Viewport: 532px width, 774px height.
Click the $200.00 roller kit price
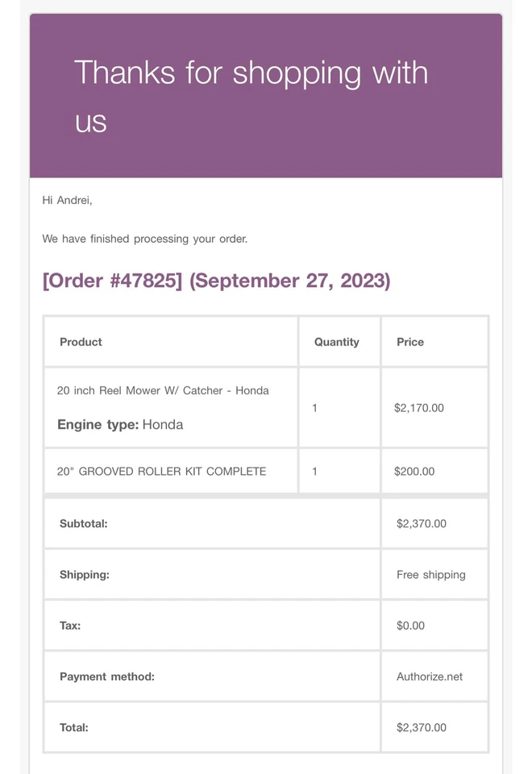click(x=414, y=471)
